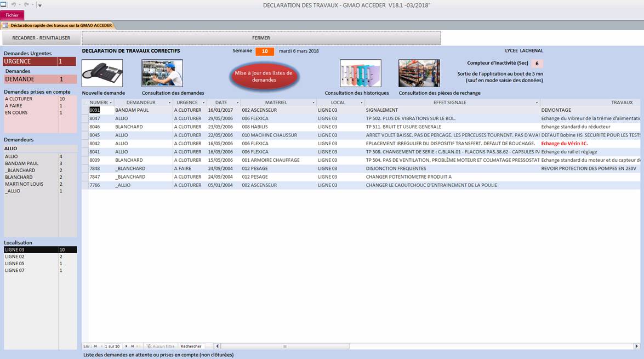
Task: Select _ALLIO in Demandeurs list
Action: [x=40, y=191]
